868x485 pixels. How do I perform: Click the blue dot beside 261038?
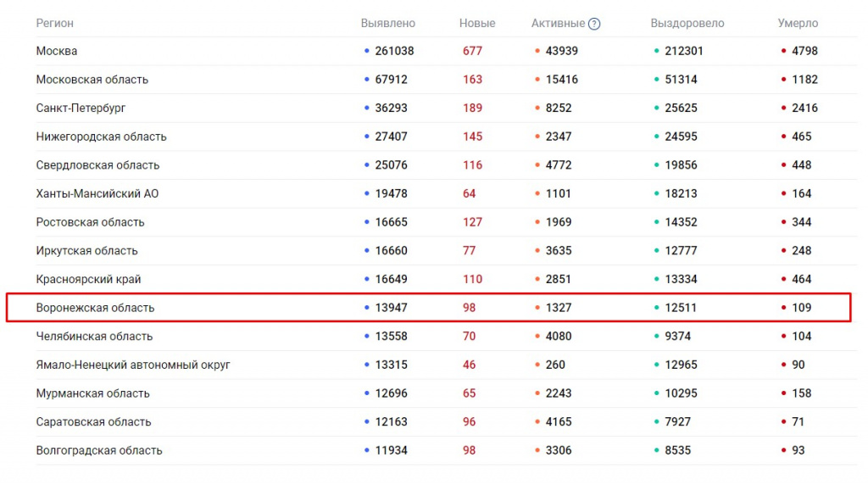366,51
